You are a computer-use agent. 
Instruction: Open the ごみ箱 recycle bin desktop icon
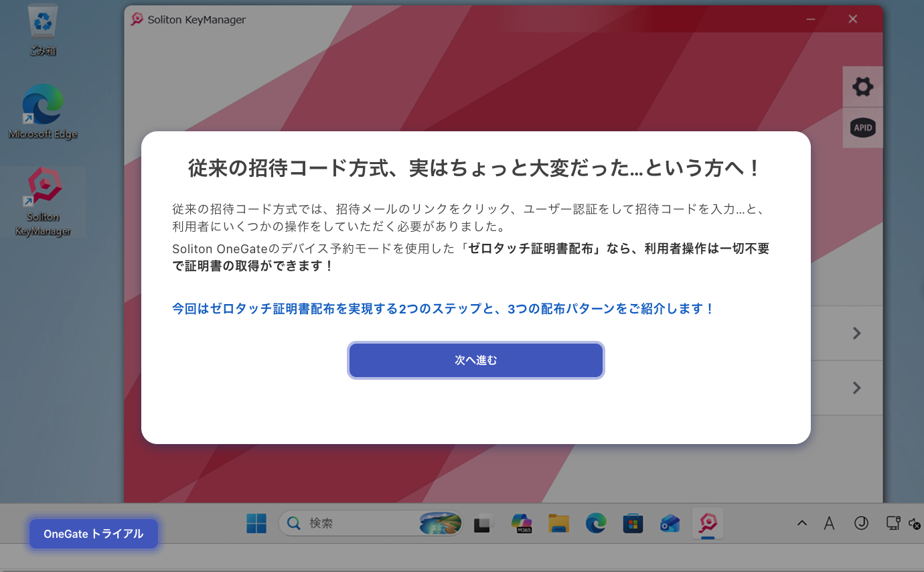[x=43, y=30]
